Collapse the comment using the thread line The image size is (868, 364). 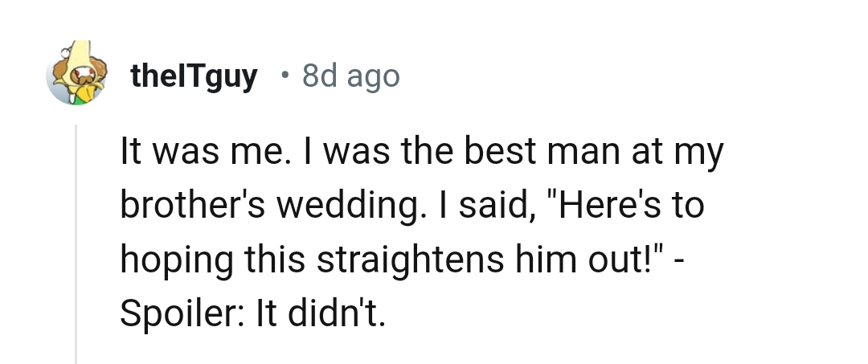(76, 241)
